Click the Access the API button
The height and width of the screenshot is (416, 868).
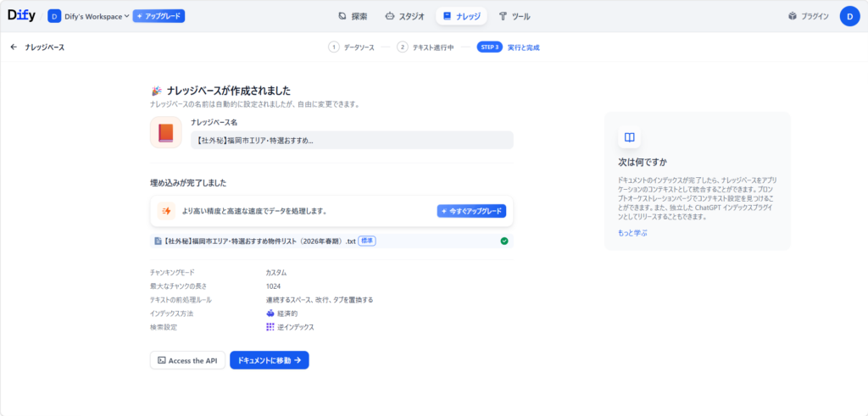(187, 360)
